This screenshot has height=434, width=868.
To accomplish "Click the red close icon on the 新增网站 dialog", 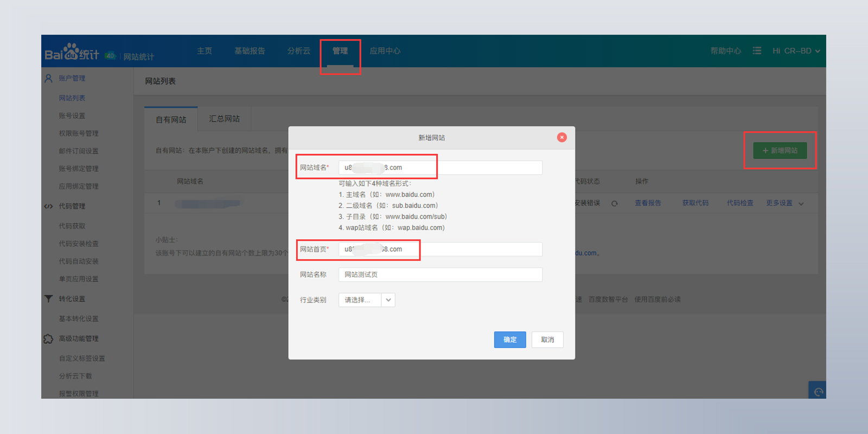I will click(561, 137).
